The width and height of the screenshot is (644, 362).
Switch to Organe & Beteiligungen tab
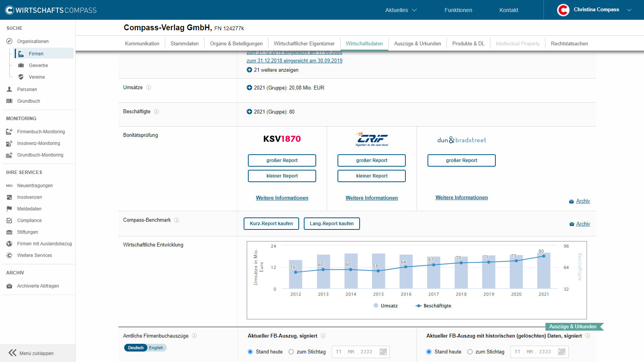(236, 44)
